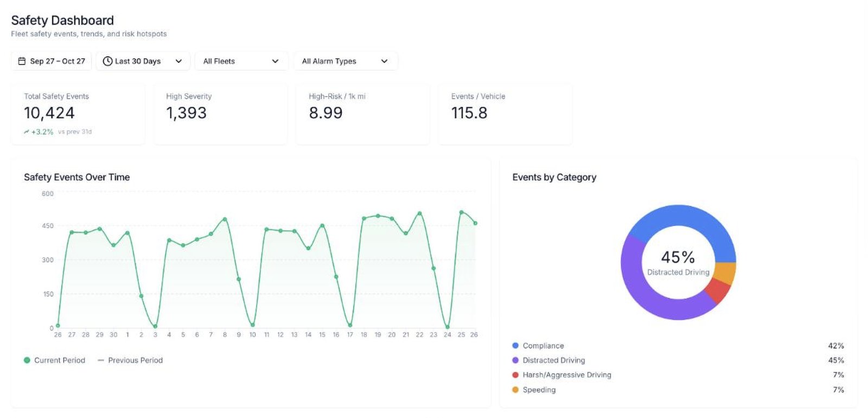
Task: Select the Distracted Driving legend label
Action: tap(554, 360)
